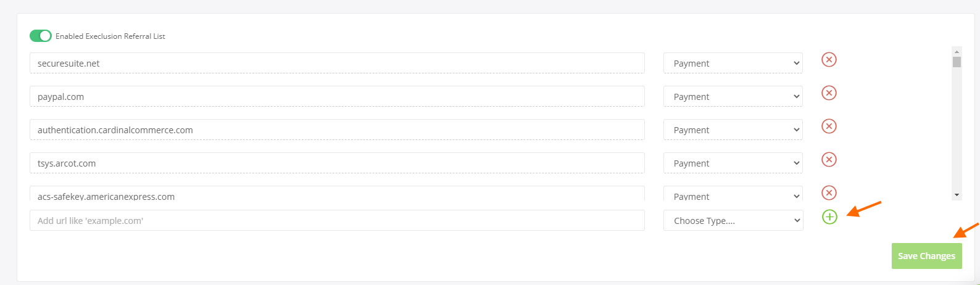Click the list scrollbar up arrow

pos(957,51)
